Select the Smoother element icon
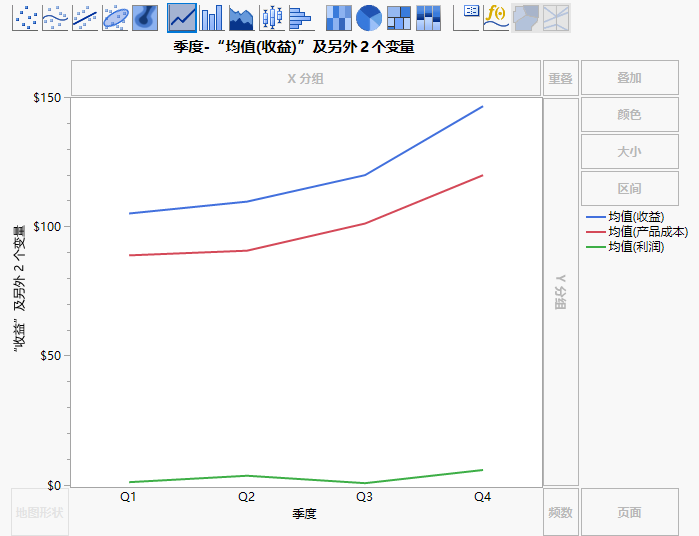This screenshot has height=536, width=699. coord(55,18)
